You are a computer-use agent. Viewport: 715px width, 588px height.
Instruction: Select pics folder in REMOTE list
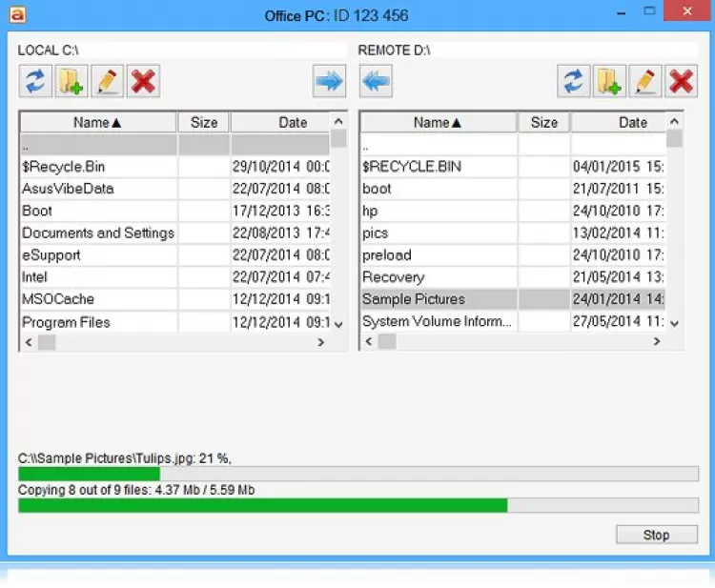[514, 233]
